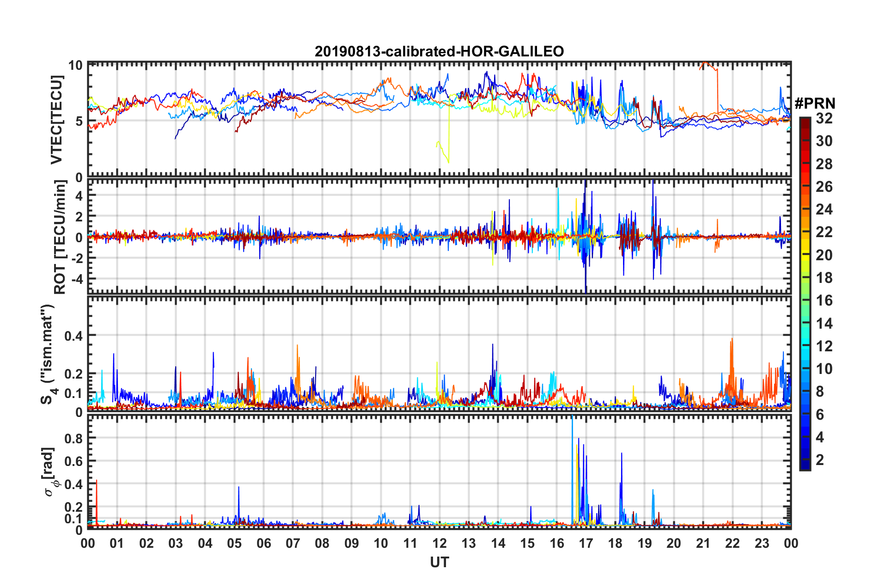This screenshot has width=879, height=588.
Task: Click colorbar tick label 24
Action: click(x=824, y=209)
